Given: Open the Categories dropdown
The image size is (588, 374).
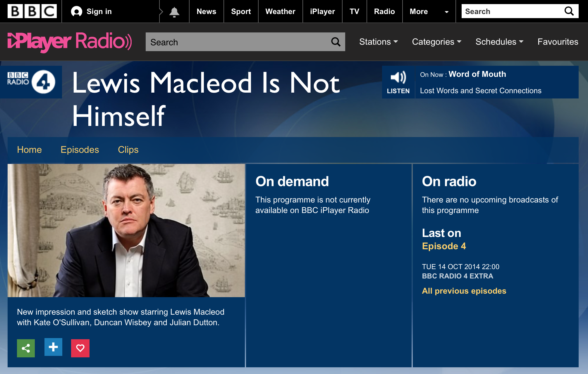Looking at the screenshot, I should [436, 42].
